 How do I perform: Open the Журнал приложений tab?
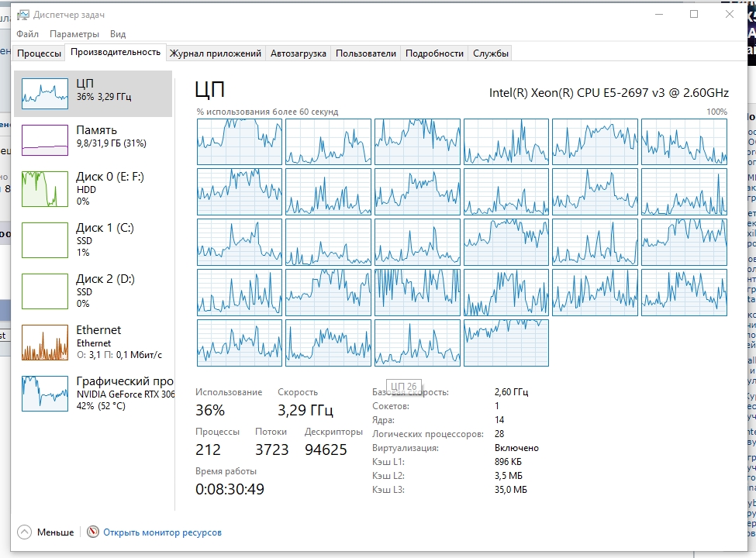click(215, 53)
